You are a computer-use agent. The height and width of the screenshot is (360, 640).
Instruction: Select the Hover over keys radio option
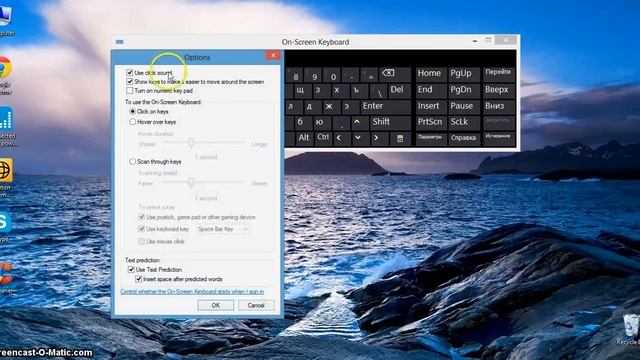(x=132, y=122)
